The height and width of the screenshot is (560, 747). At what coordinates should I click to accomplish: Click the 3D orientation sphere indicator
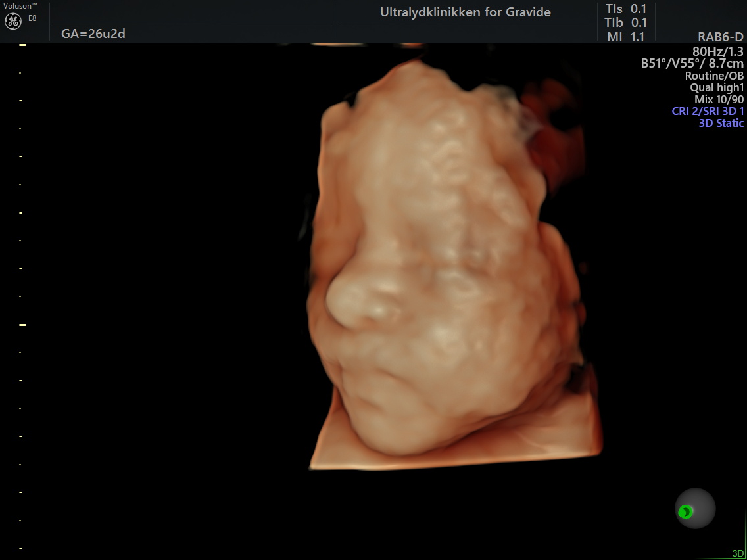coord(695,508)
